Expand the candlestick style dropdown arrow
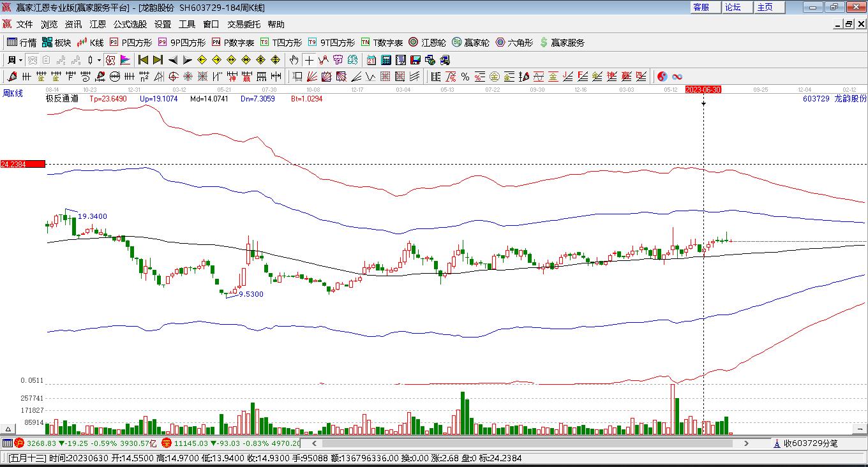Image resolution: width=868 pixels, height=467 pixels. click(99, 60)
